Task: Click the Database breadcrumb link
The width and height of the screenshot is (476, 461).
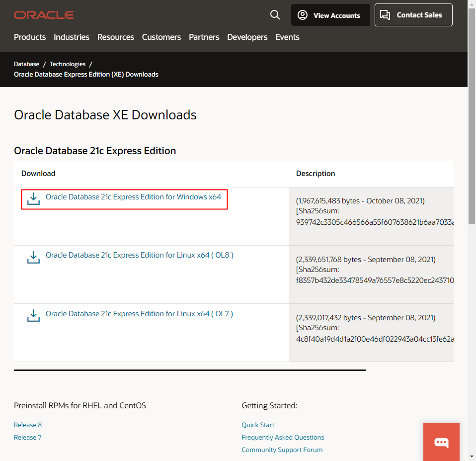Action: tap(26, 64)
